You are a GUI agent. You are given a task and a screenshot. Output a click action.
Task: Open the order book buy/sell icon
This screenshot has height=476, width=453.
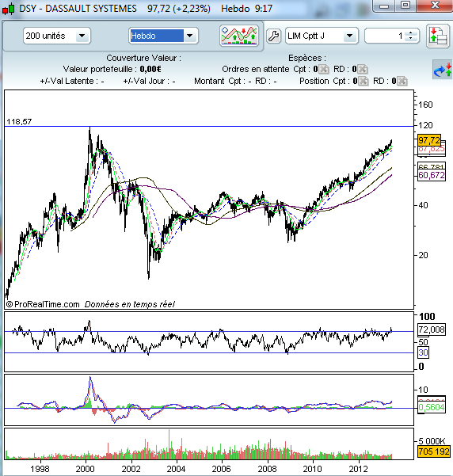(438, 36)
